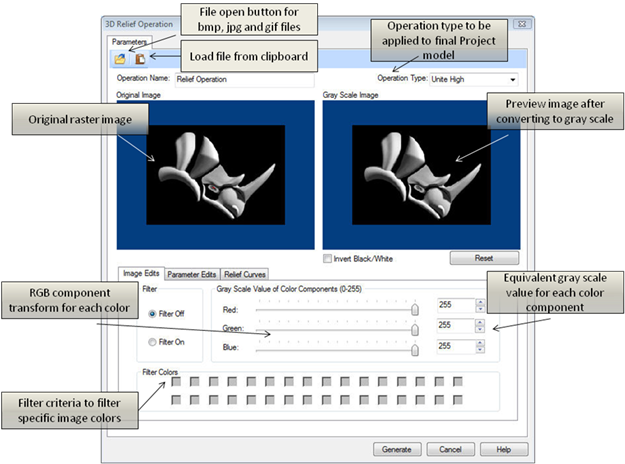Switch to the Relief Curves tab
This screenshot has width=625, height=464.
tap(245, 274)
